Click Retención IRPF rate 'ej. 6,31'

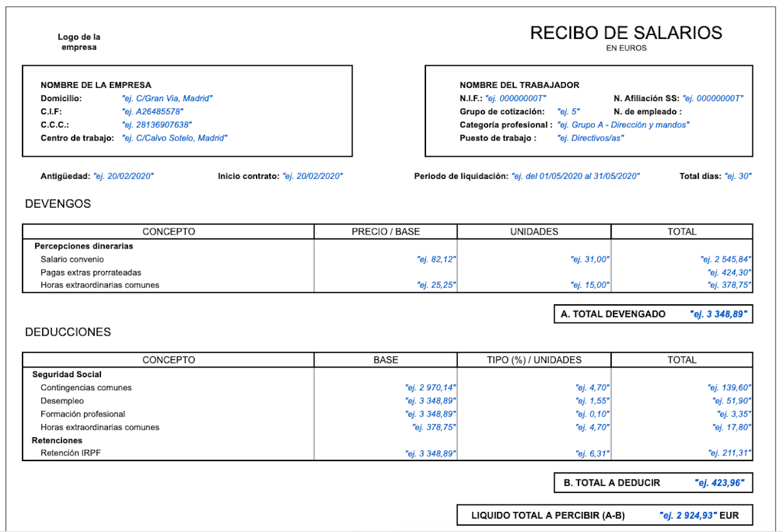pyautogui.click(x=593, y=454)
